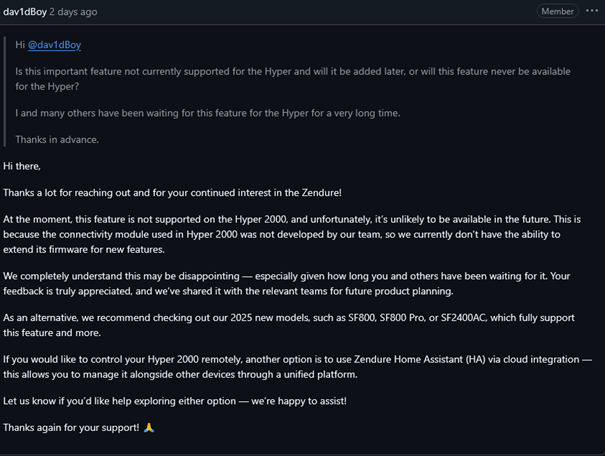Click the word 'Hi' before the mention
The height and width of the screenshot is (456, 605).
(20, 45)
